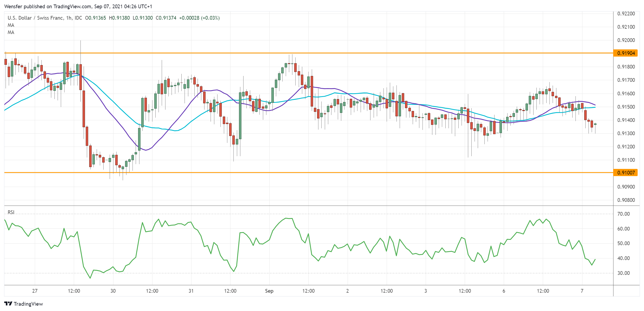
Task: Select the second MA indicator label
Action: coord(11,32)
